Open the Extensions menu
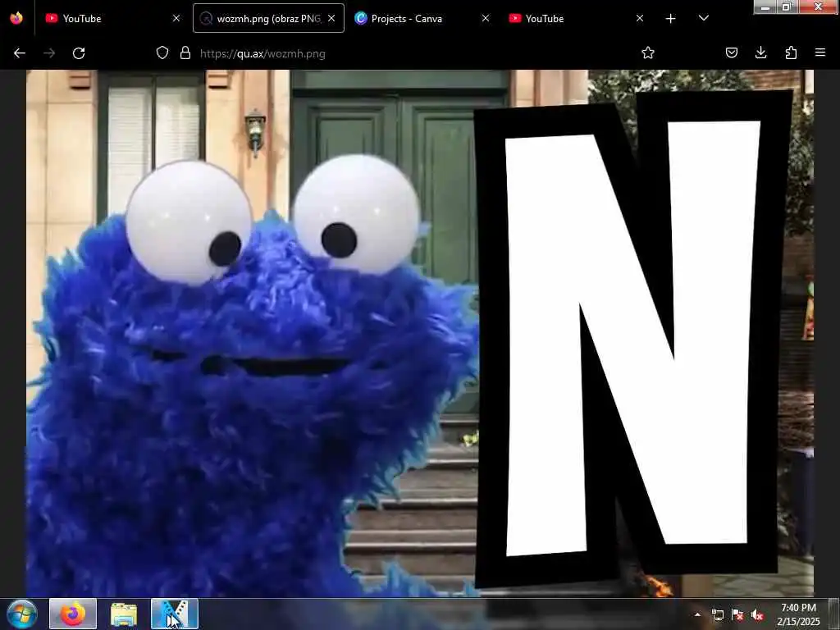This screenshot has width=840, height=630. click(x=791, y=52)
